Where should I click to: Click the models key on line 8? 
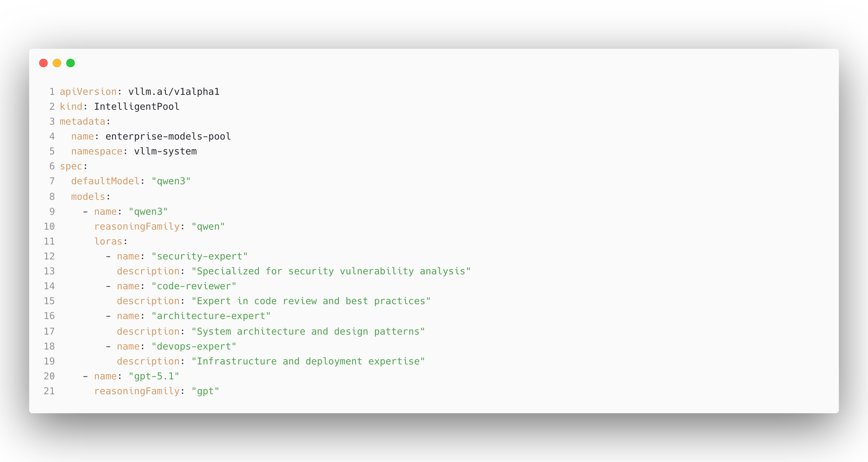88,197
